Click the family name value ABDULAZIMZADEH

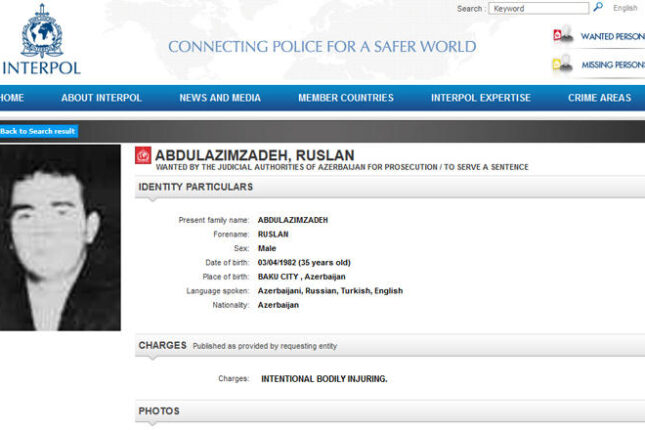click(293, 220)
